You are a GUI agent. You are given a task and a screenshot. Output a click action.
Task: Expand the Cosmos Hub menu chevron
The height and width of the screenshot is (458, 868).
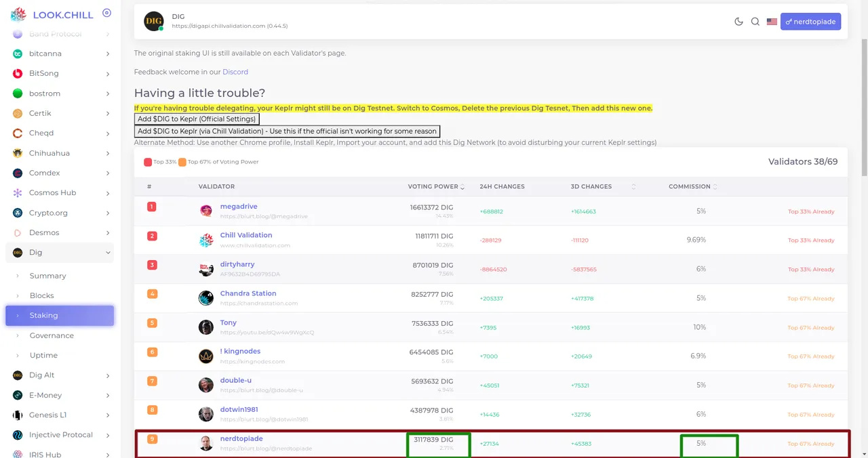(x=108, y=193)
